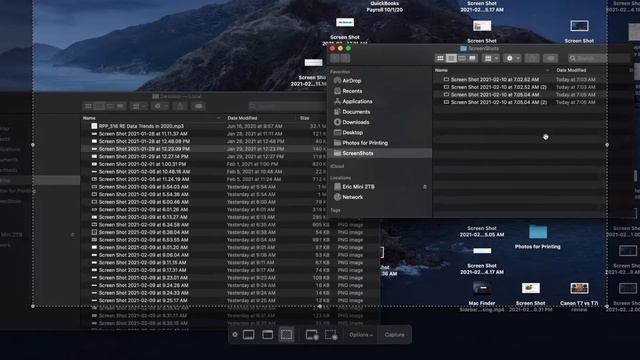Click Search field in Desktop Finder window
Viewport: 640px width, 360px height.
point(288,106)
